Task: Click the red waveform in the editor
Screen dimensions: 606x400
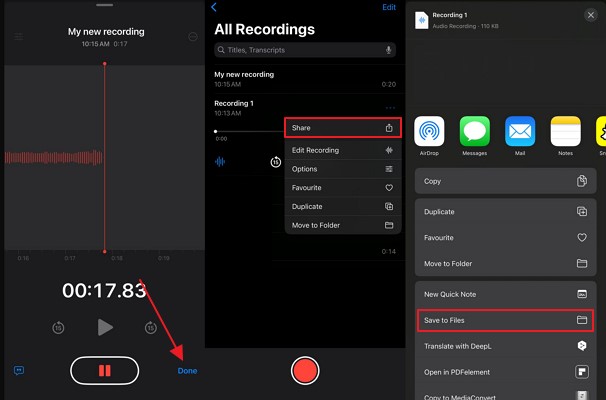Action: click(54, 158)
